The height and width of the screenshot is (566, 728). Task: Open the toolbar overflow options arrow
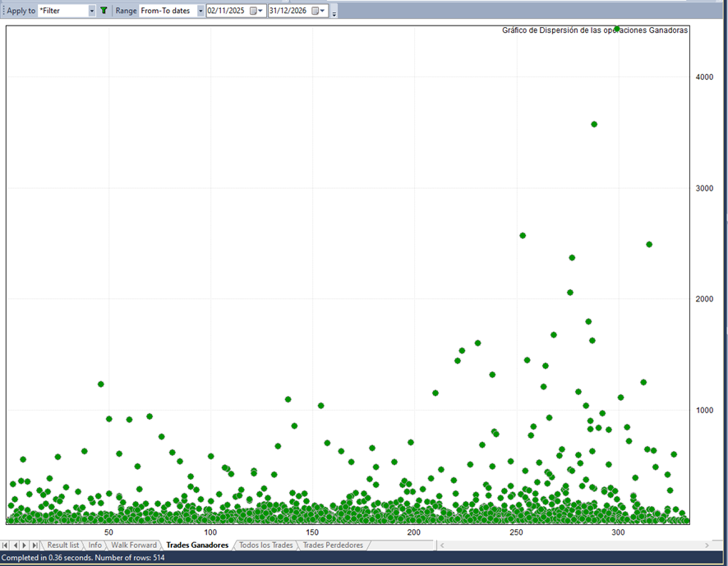coord(334,12)
